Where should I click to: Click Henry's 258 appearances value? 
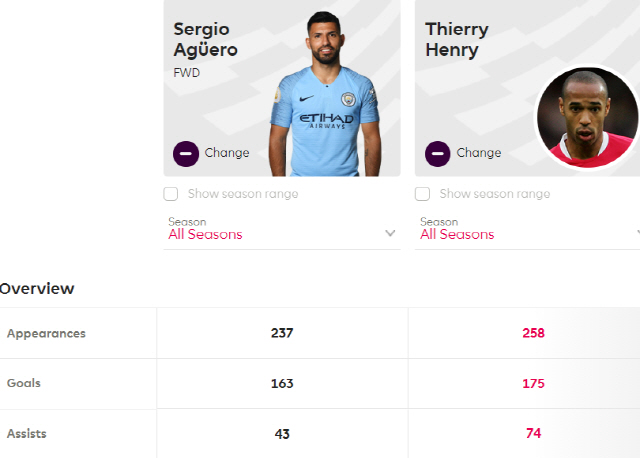pos(533,333)
